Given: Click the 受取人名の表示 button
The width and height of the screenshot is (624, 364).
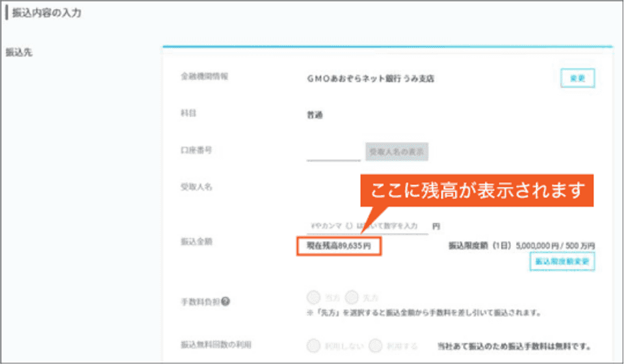Looking at the screenshot, I should 396,151.
